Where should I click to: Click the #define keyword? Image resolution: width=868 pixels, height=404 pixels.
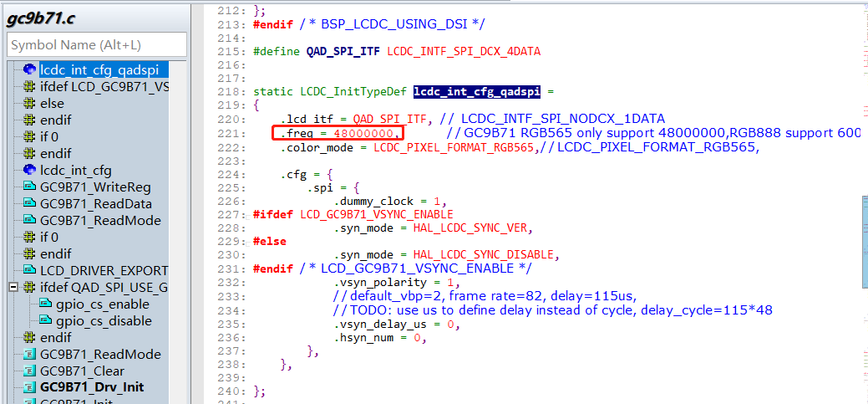pos(277,52)
